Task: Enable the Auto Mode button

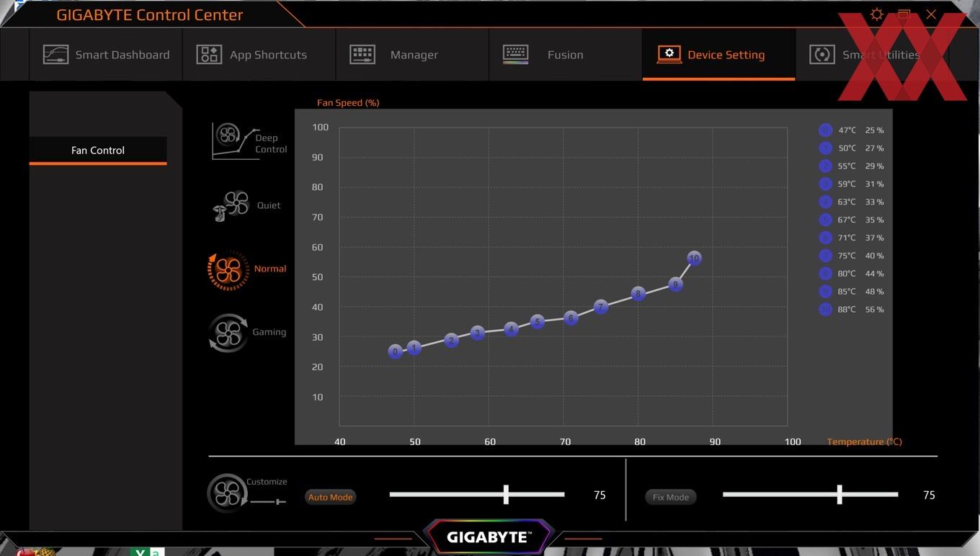Action: (x=330, y=497)
